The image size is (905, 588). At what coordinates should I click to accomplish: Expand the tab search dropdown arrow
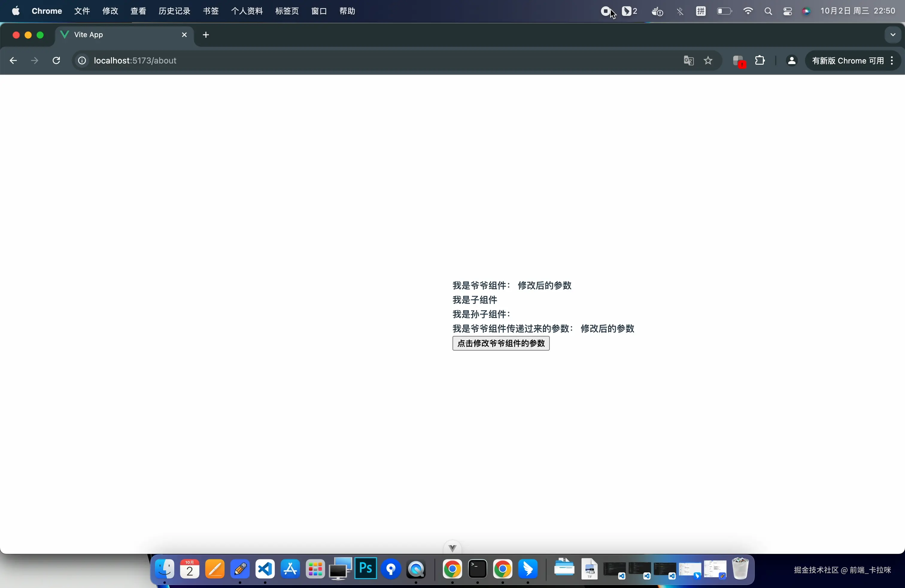(x=892, y=35)
